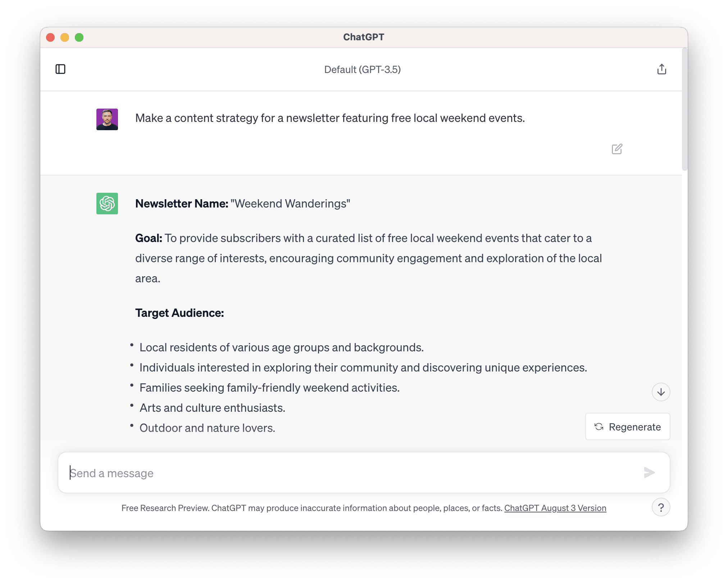Toggle the conversation sidebar panel

tap(60, 69)
